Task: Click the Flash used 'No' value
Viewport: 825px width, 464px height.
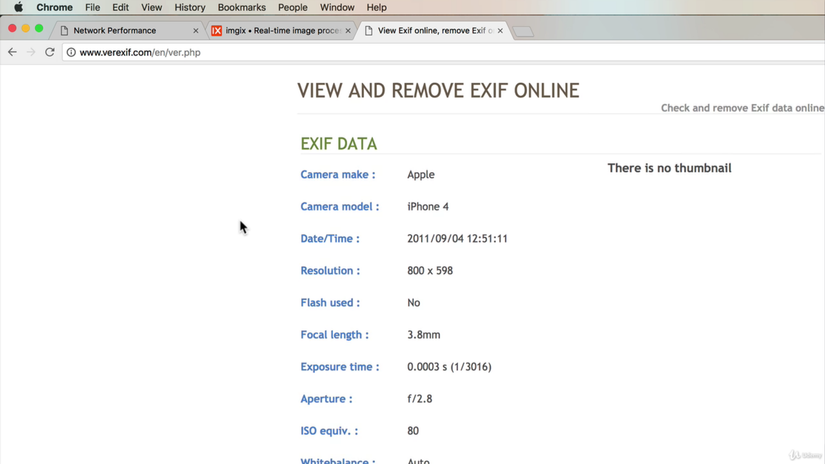Action: 414,302
